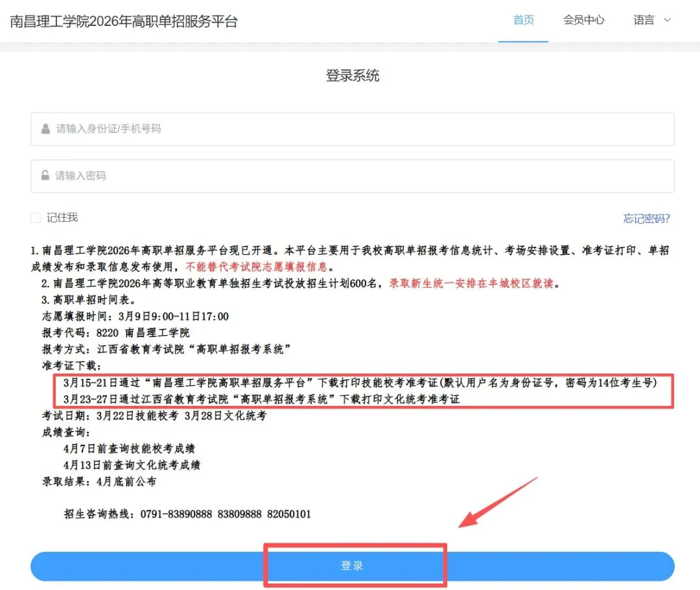The width and height of the screenshot is (700, 590).
Task: Go to the 首页 tab
Action: [523, 20]
